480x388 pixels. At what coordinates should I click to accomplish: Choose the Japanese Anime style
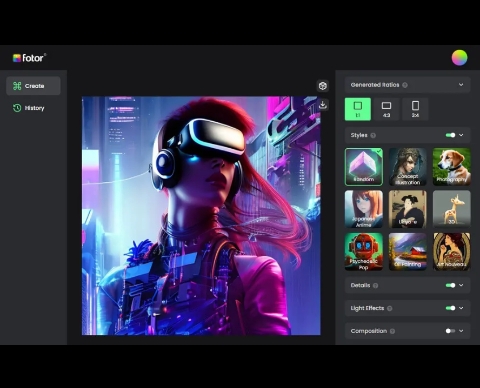[364, 209]
